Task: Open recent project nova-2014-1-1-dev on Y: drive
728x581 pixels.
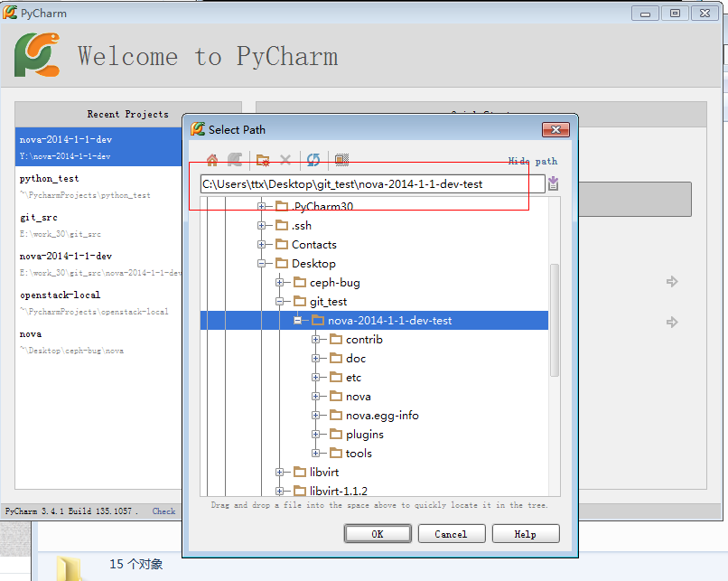Action: click(98, 146)
